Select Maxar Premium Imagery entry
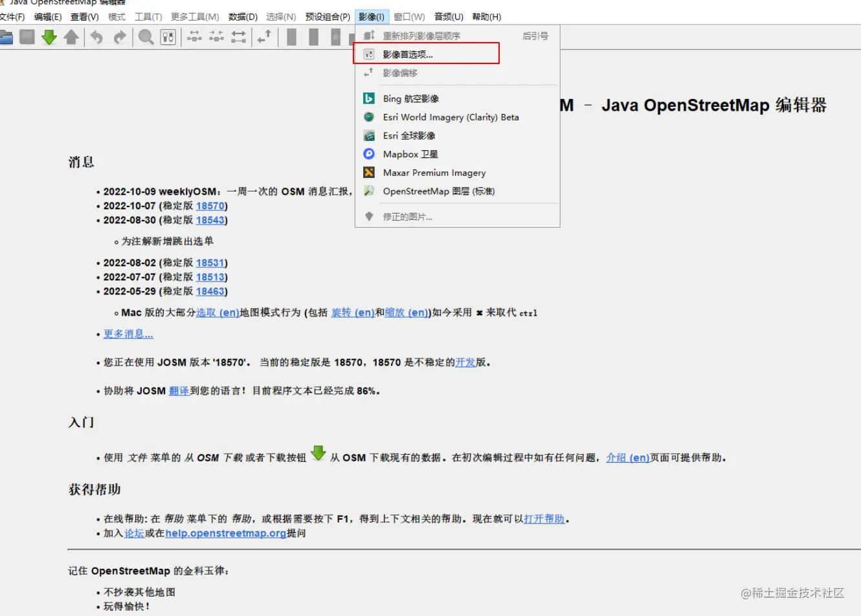The image size is (861, 616). (457, 173)
